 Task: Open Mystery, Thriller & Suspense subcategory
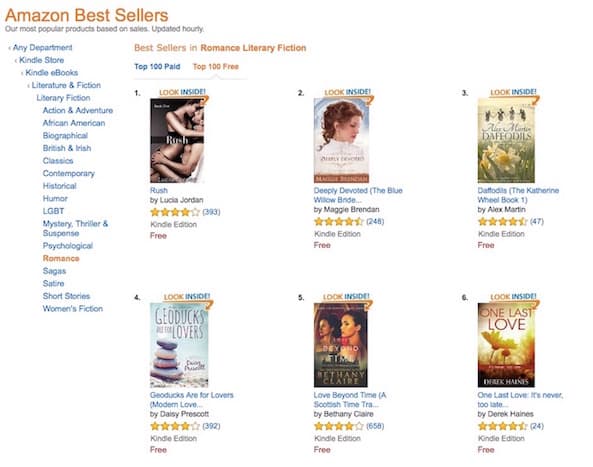(75, 228)
